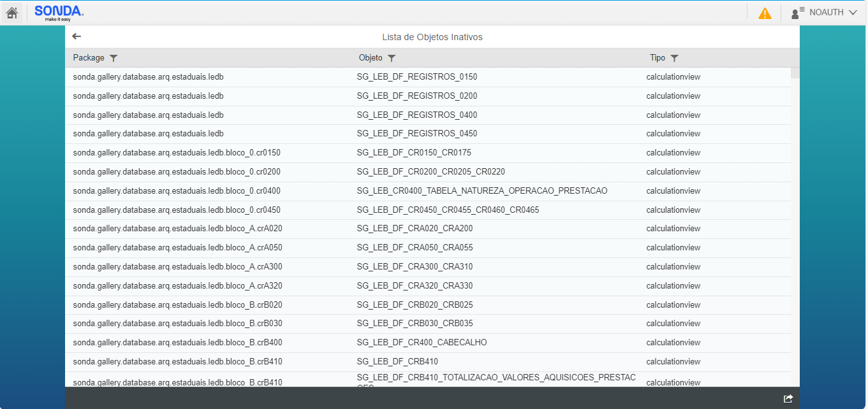Select SG_LEB_DF_CRA020_CRA200 cell
Viewport: 868px width, 409px height.
415,229
